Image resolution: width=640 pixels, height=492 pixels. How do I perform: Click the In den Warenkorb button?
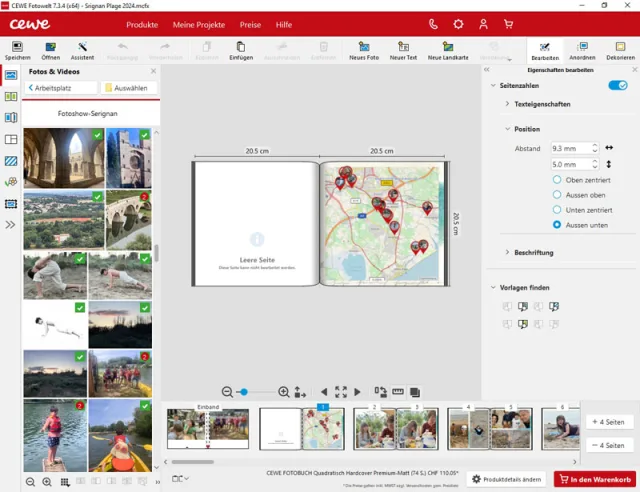(595, 480)
